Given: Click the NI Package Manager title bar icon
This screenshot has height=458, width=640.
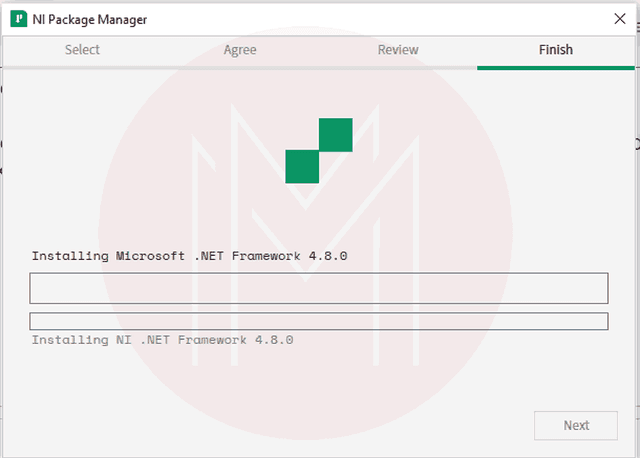Looking at the screenshot, I should click(x=18, y=19).
